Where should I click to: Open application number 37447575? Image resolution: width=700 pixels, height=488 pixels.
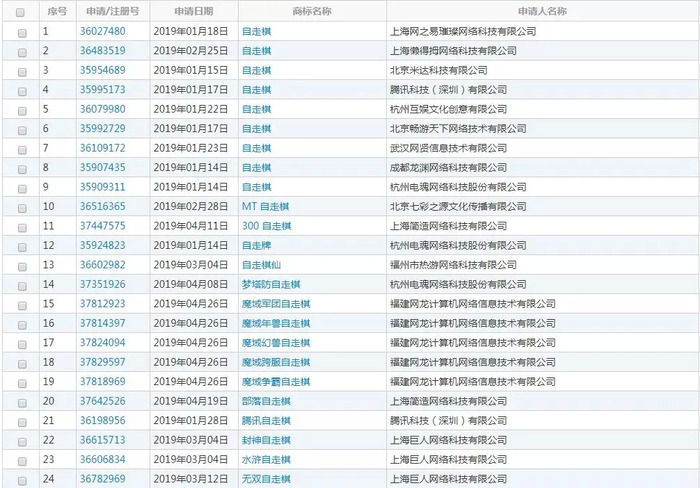(103, 226)
